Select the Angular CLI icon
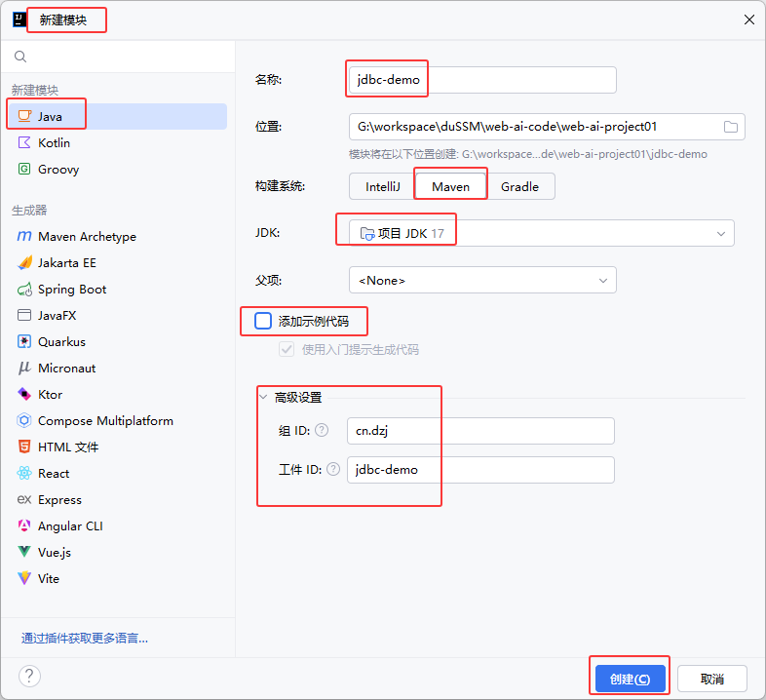The image size is (766, 700). tap(24, 525)
